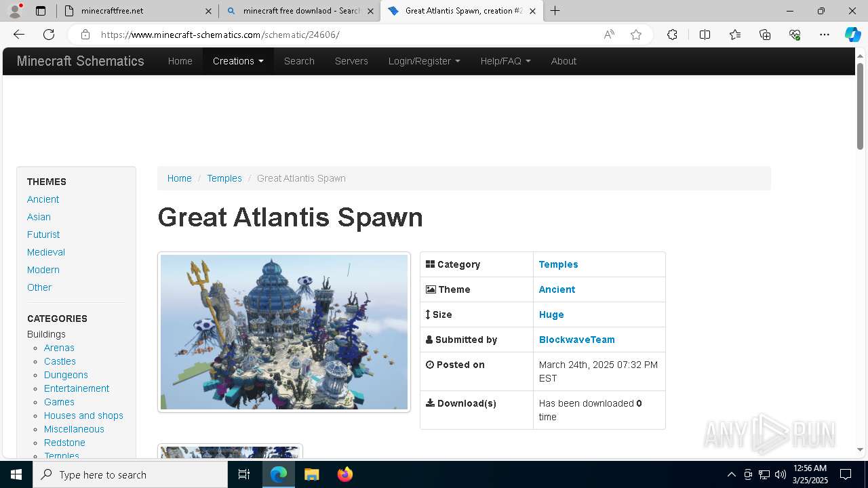
Task: Select the Great Atlantis Spawn tab
Action: point(462,11)
